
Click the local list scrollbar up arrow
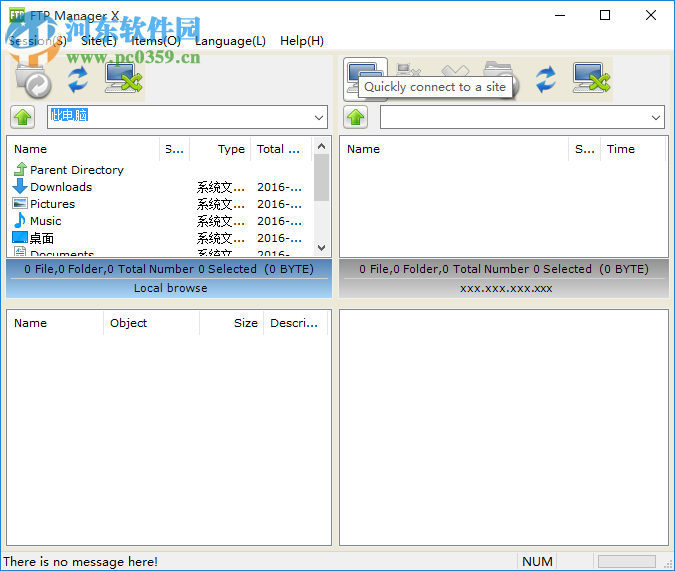click(321, 146)
